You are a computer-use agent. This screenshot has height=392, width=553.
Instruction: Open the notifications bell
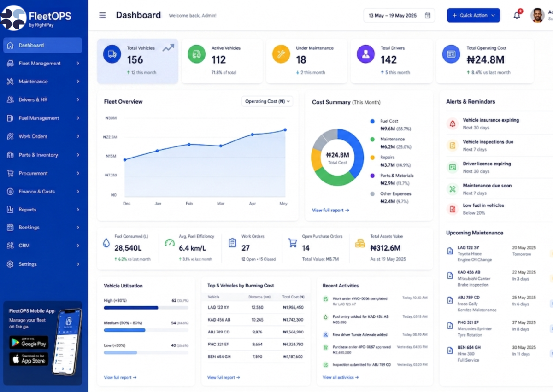click(517, 15)
